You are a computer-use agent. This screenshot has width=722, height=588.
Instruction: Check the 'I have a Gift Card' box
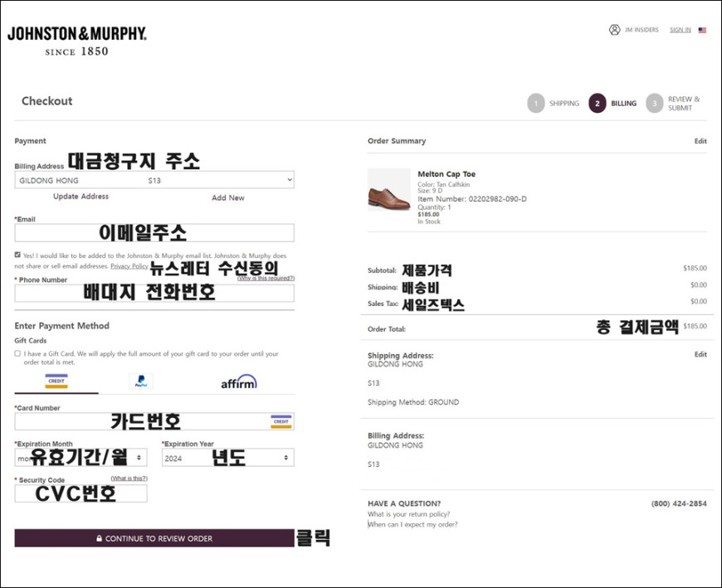coord(17,353)
